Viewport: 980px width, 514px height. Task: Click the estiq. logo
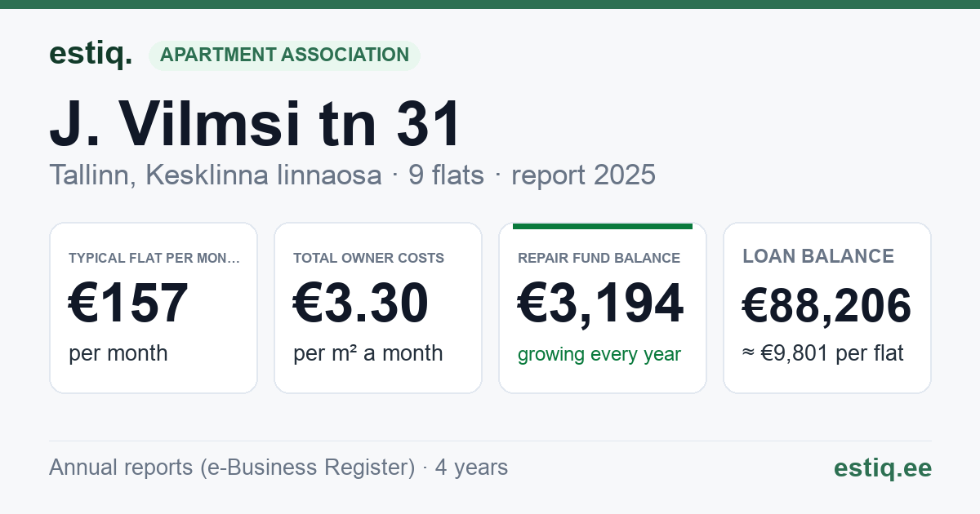click(x=91, y=55)
